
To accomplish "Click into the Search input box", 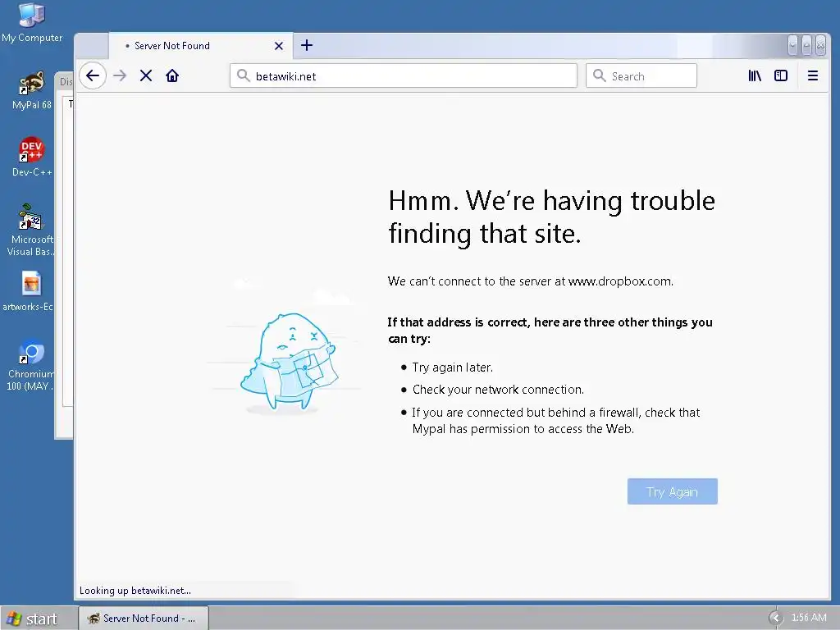I will coord(641,75).
